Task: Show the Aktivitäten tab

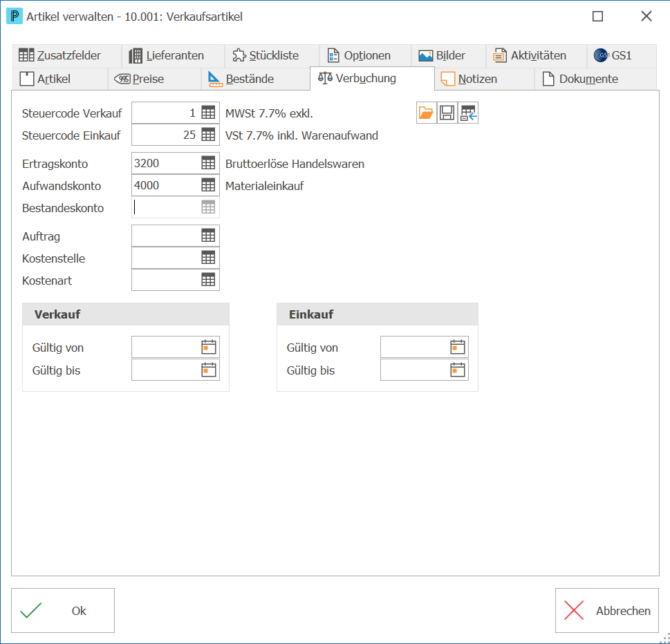Action: click(537, 56)
